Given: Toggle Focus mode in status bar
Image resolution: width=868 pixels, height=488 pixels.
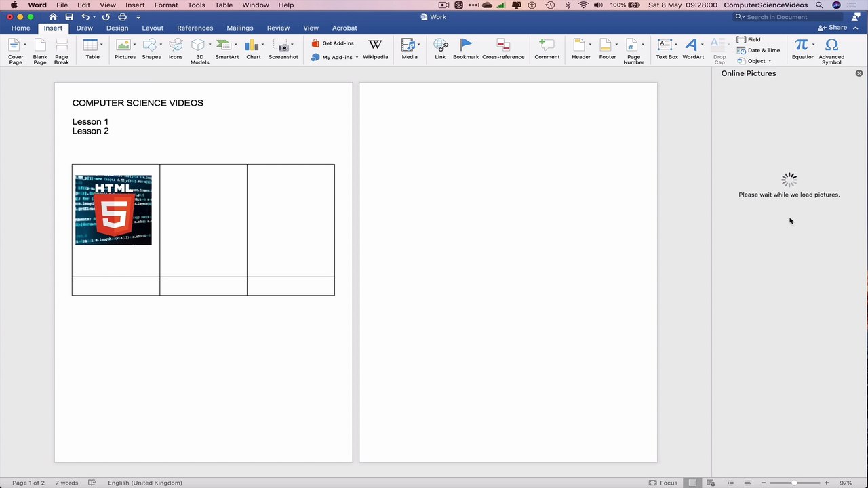Looking at the screenshot, I should pos(663,483).
